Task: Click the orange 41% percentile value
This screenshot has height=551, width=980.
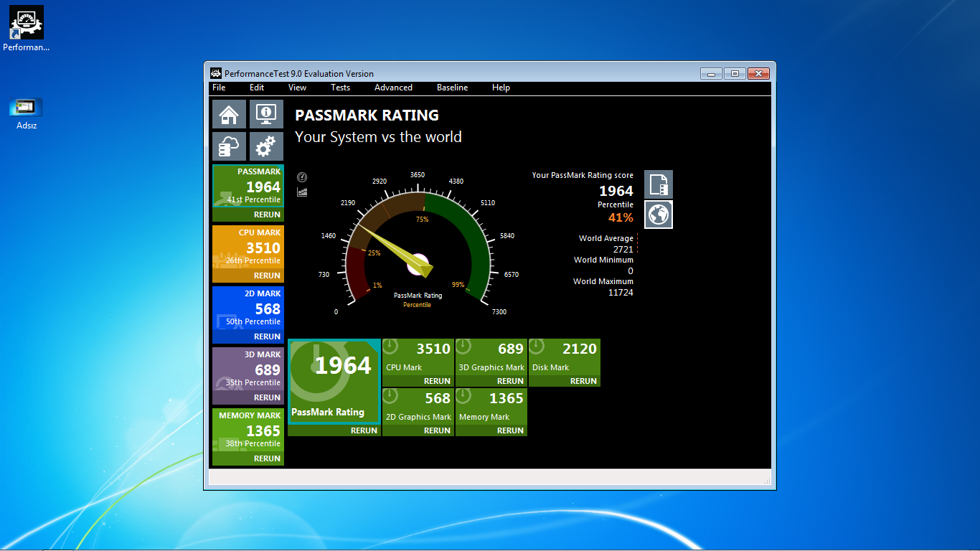Action: click(621, 217)
